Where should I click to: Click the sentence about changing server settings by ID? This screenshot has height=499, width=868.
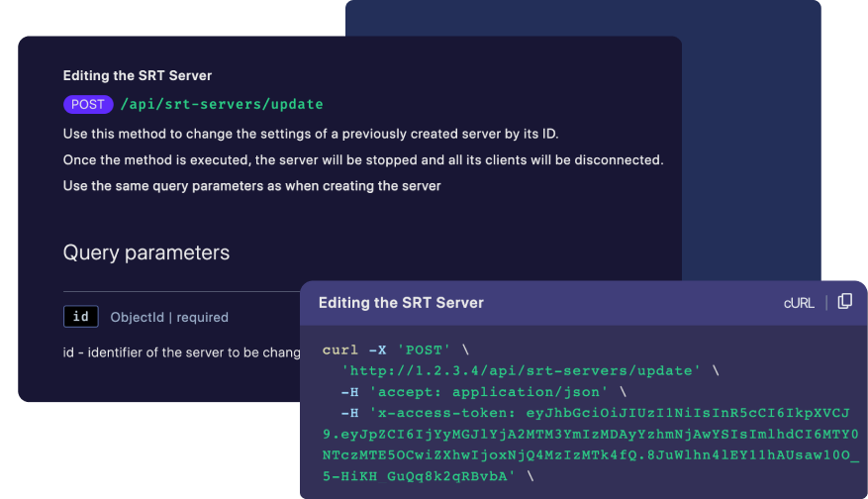click(318, 134)
